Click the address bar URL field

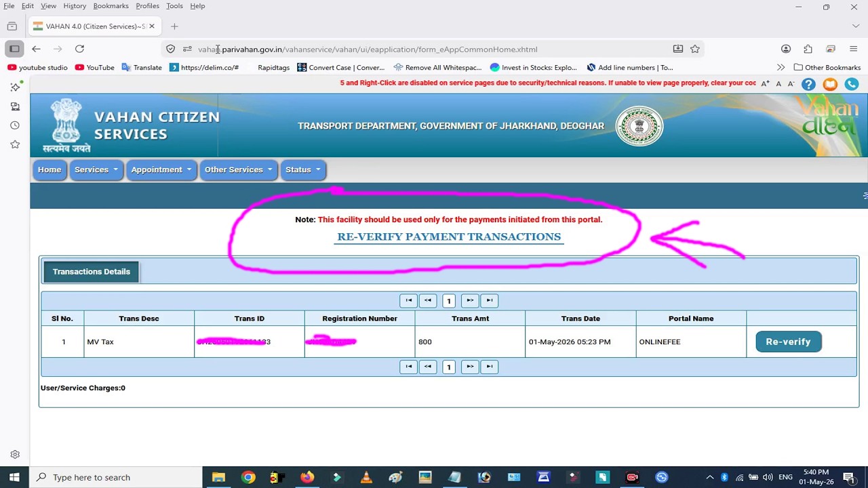click(x=434, y=49)
